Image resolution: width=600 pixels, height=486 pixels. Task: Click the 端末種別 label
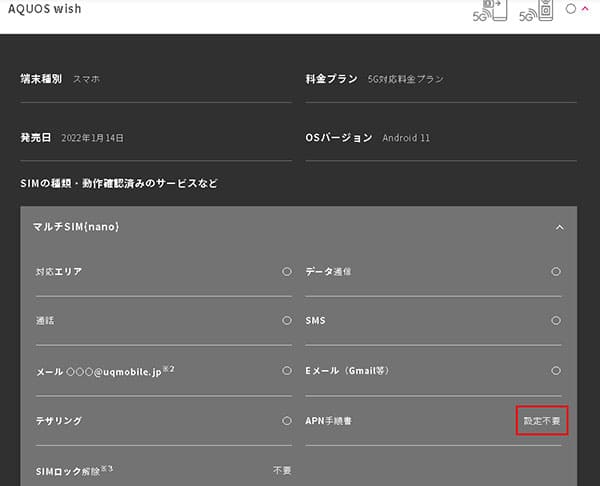pyautogui.click(x=41, y=79)
